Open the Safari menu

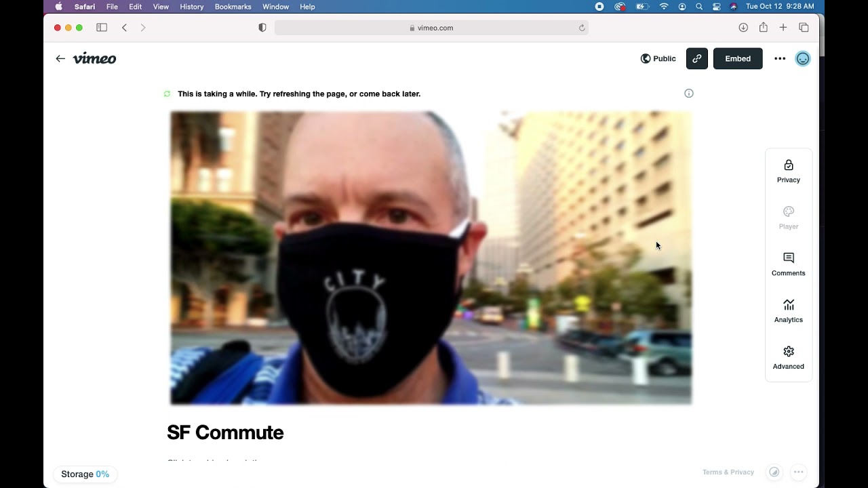pyautogui.click(x=85, y=7)
